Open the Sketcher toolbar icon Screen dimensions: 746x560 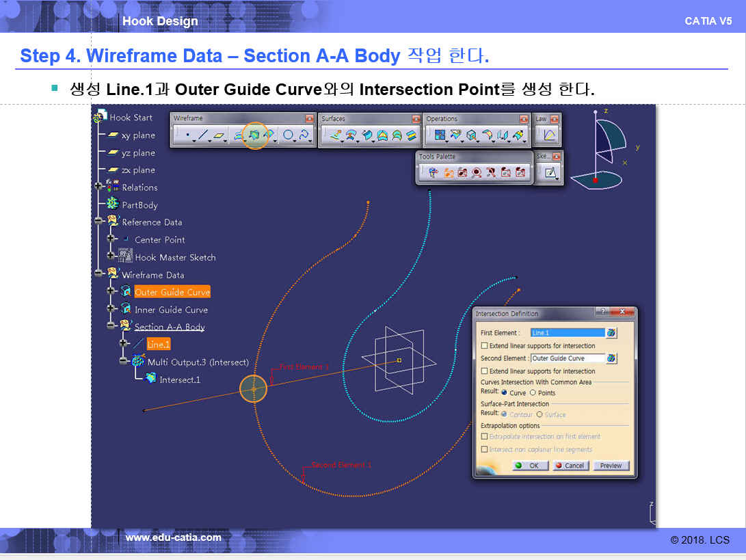click(550, 173)
